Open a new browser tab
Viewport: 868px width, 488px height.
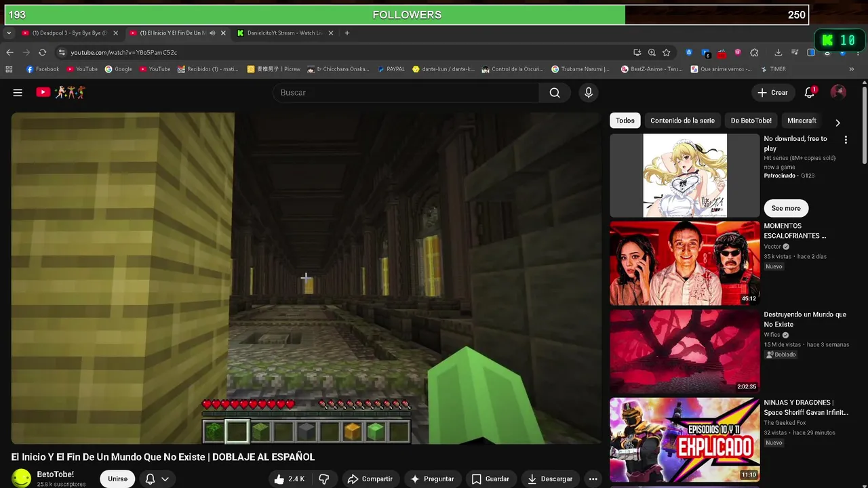click(x=347, y=33)
